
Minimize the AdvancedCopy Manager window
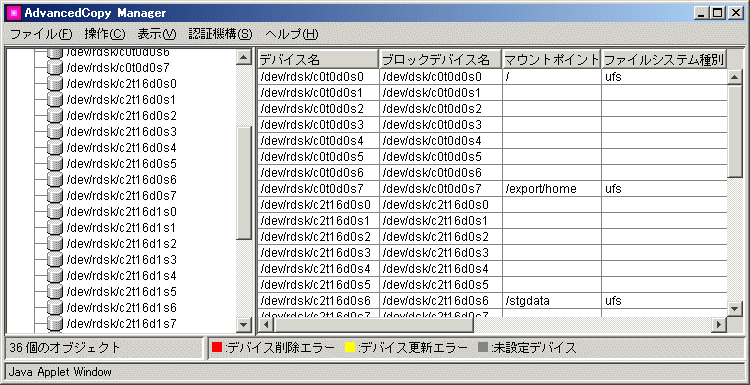click(702, 13)
